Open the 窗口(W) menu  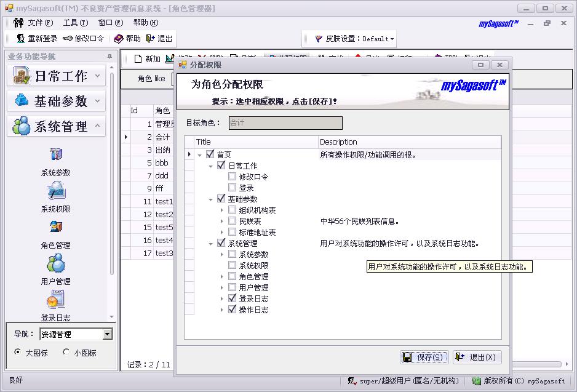click(110, 23)
